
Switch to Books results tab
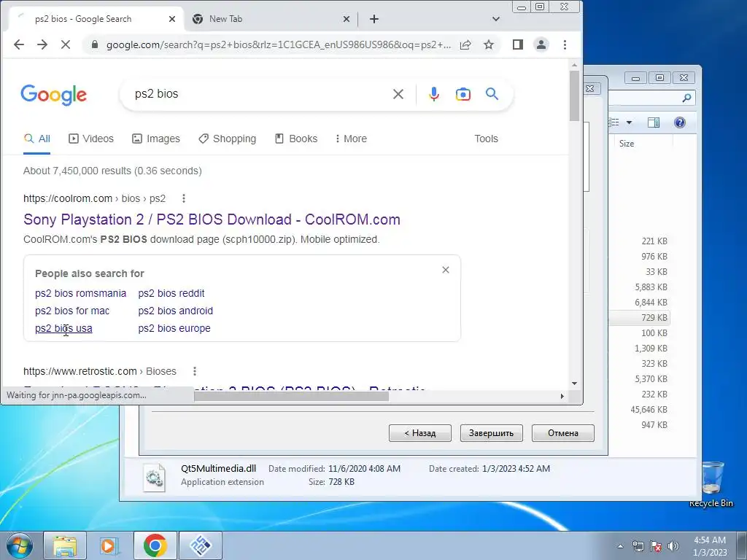coord(296,139)
